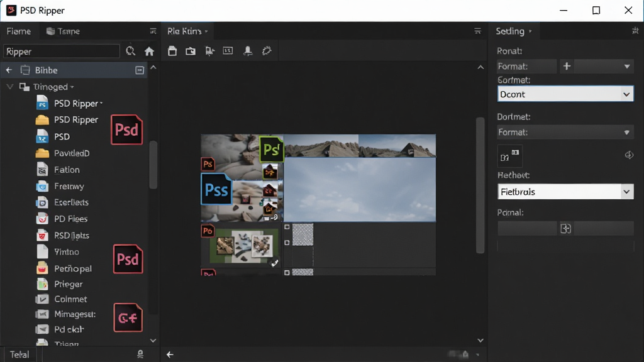Click down chevron at center panel bottom

(x=480, y=340)
